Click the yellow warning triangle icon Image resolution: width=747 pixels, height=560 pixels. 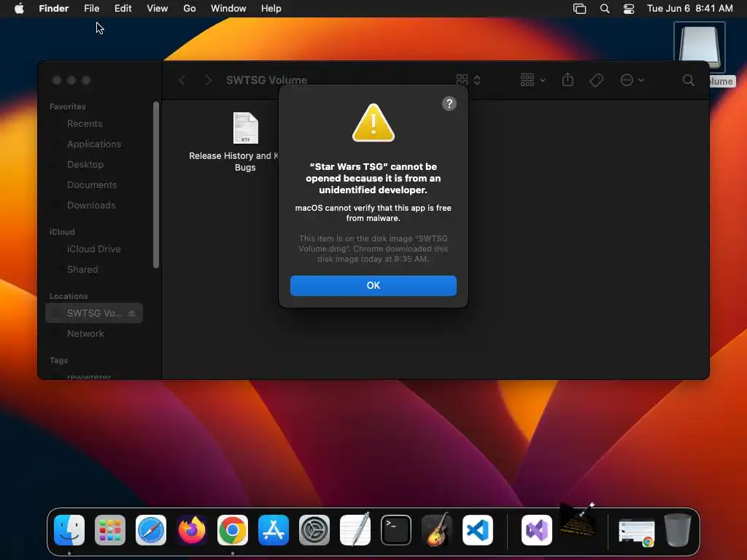[373, 122]
